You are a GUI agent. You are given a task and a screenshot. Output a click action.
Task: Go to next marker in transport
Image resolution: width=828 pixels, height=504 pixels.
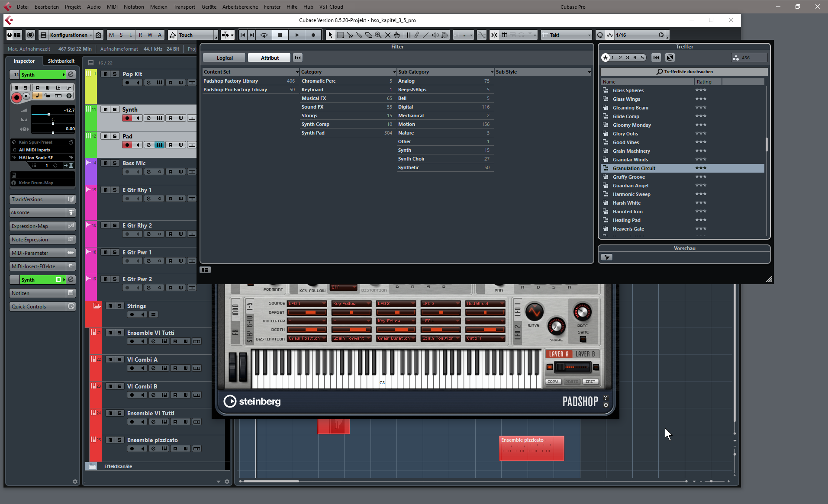[x=251, y=35]
